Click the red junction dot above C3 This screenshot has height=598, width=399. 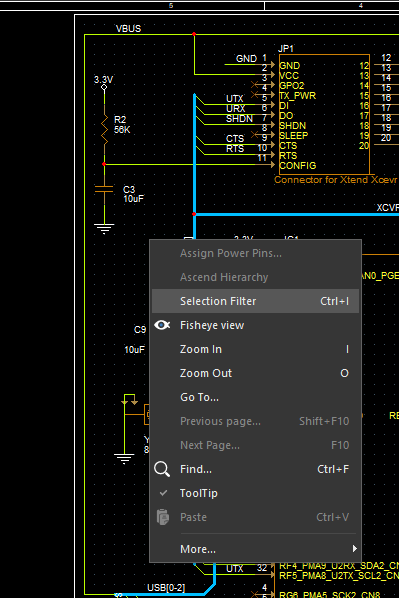tap(104, 164)
